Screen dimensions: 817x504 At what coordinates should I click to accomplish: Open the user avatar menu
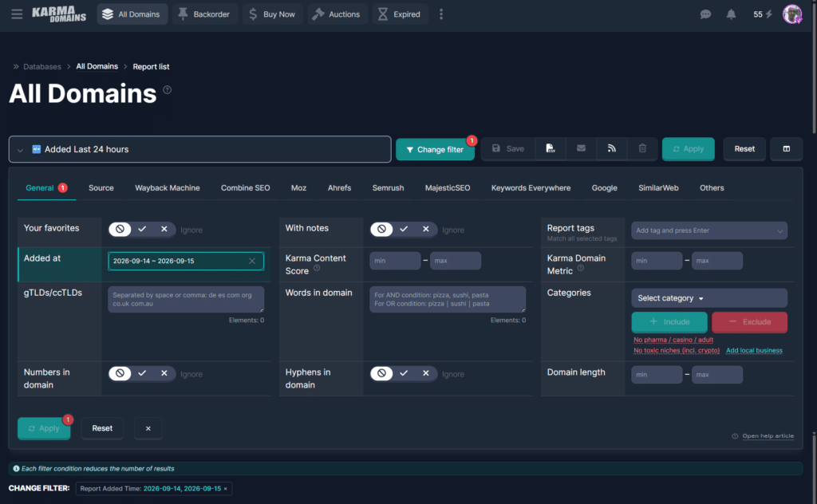(792, 14)
